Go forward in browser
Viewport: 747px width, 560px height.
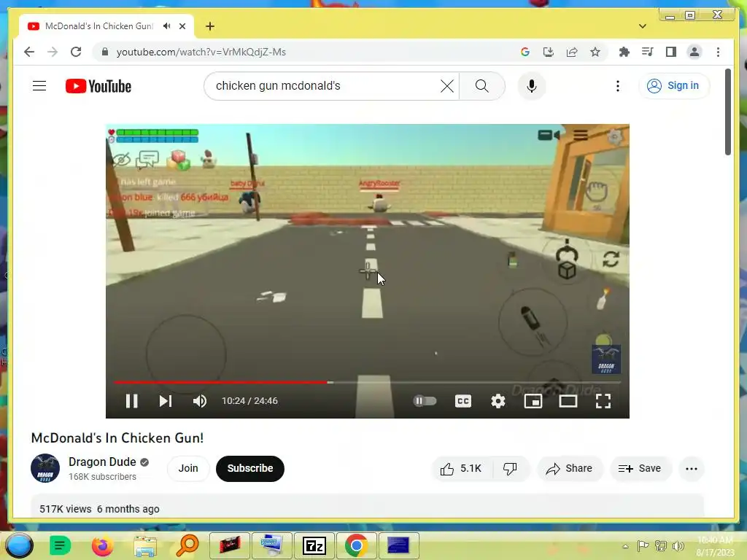click(53, 52)
